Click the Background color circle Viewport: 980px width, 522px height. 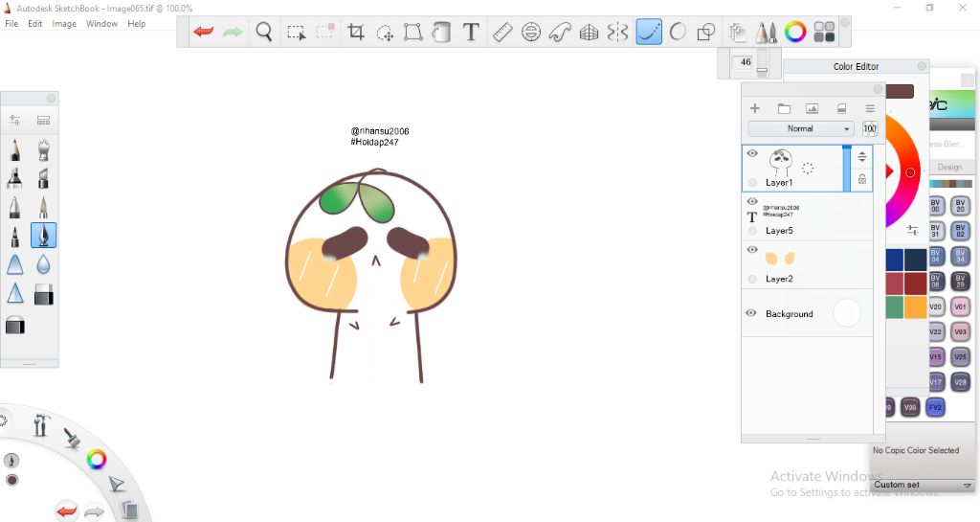pyautogui.click(x=847, y=313)
